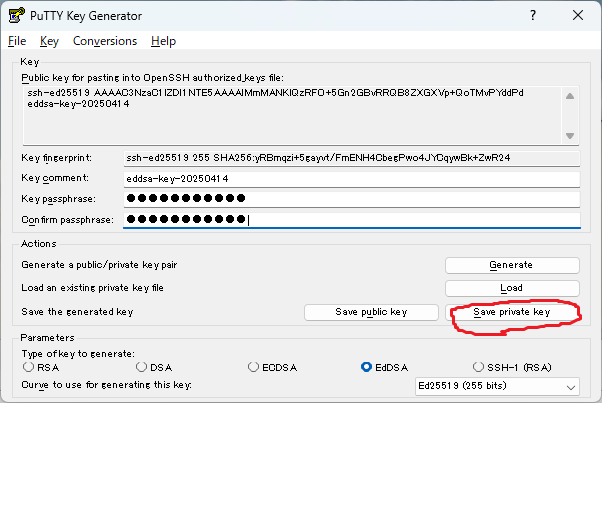Click 'Generate a public/private key pair' text
Image resolution: width=602 pixels, height=528 pixels.
[x=99, y=265]
